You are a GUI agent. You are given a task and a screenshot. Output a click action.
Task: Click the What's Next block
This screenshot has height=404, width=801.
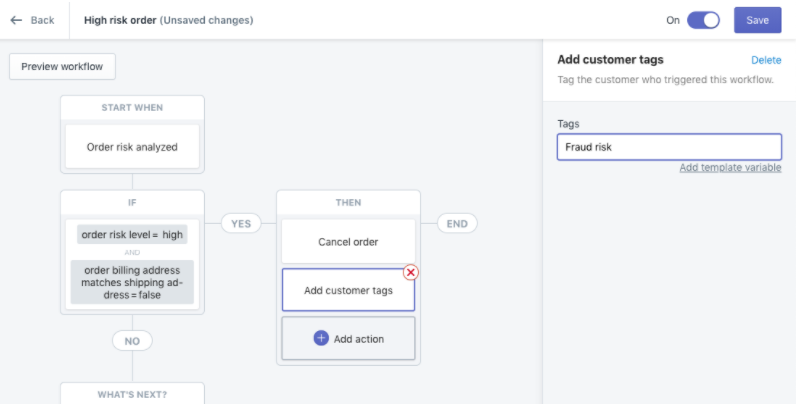tap(132, 393)
